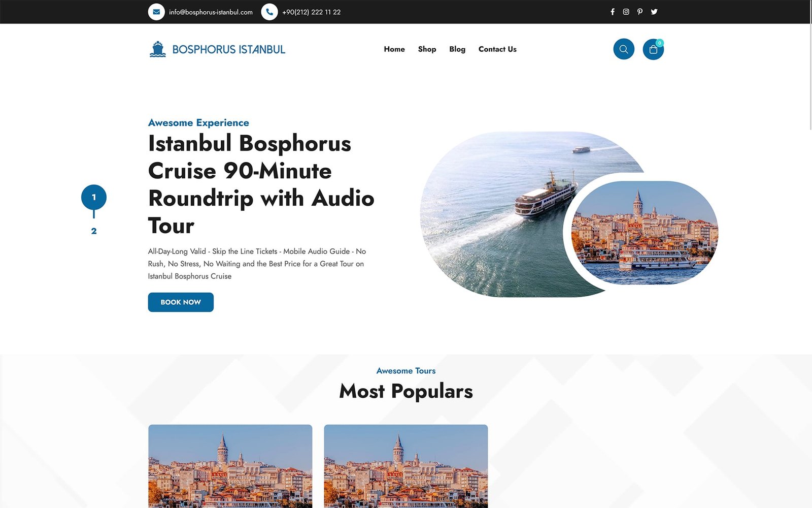Viewport: 812px width, 508px height.
Task: Open the second Most Populars tour card
Action: 406,466
